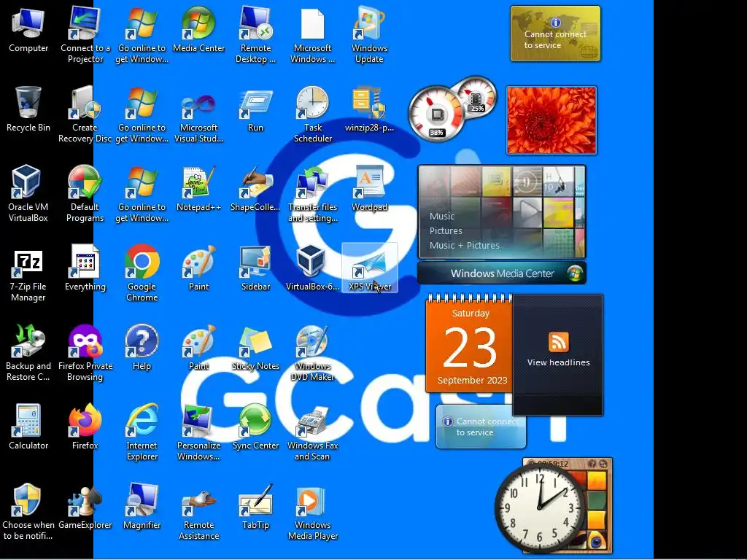The width and height of the screenshot is (747, 560).
Task: Select the Sync Center shortcut
Action: (255, 427)
